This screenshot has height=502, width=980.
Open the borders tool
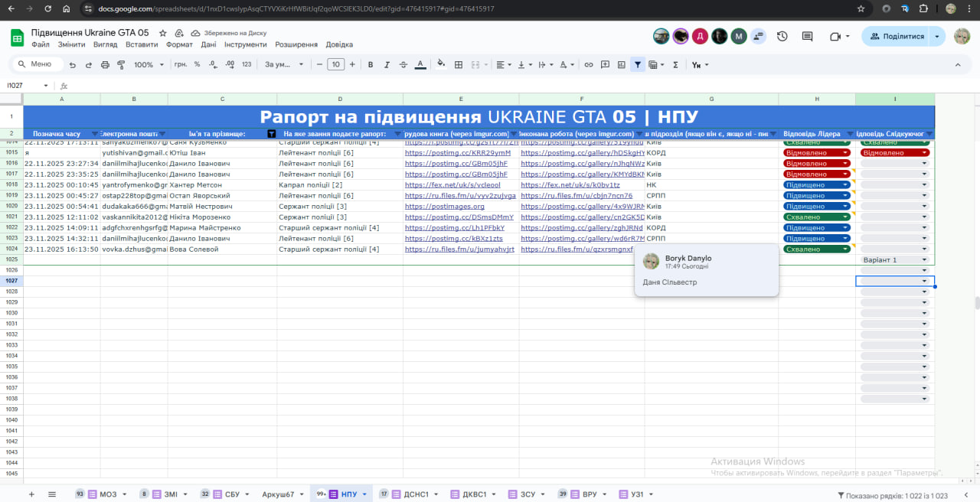click(x=459, y=65)
